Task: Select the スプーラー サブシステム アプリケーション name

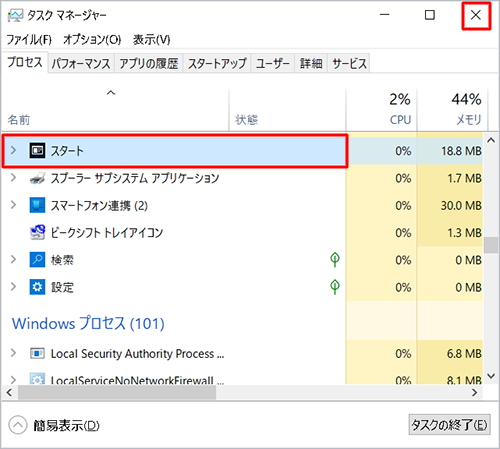Action: [x=135, y=178]
